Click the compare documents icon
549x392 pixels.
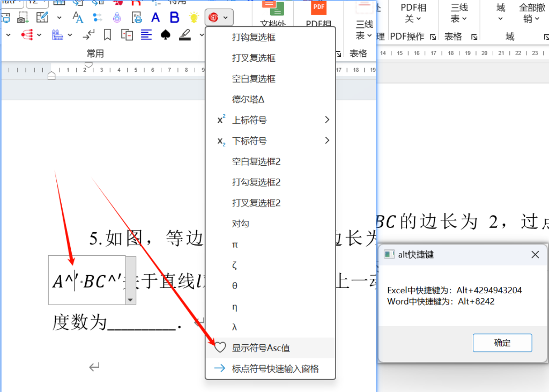tap(127, 35)
